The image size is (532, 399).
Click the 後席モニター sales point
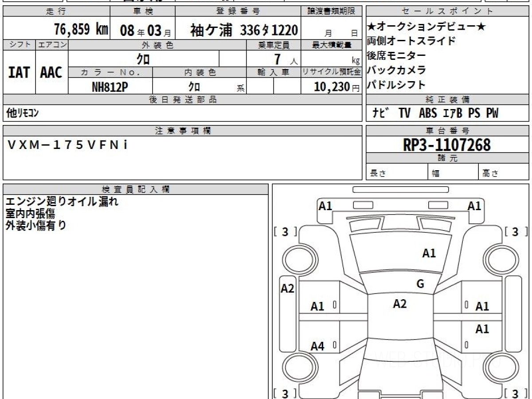tap(396, 56)
